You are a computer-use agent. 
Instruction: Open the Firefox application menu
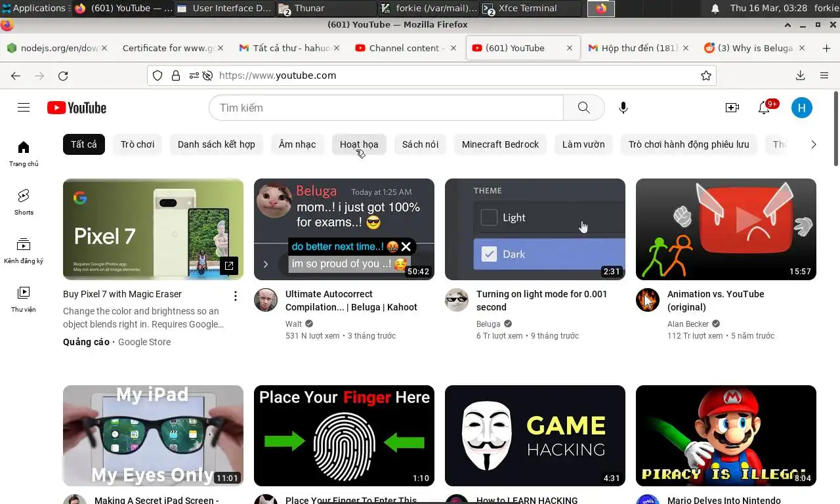824,75
